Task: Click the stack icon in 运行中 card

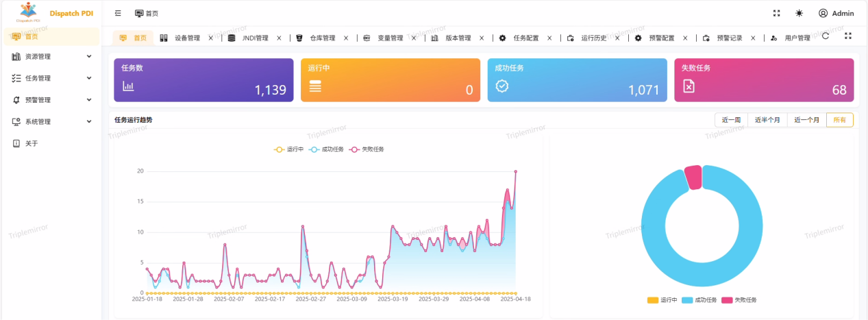Action: (x=315, y=86)
